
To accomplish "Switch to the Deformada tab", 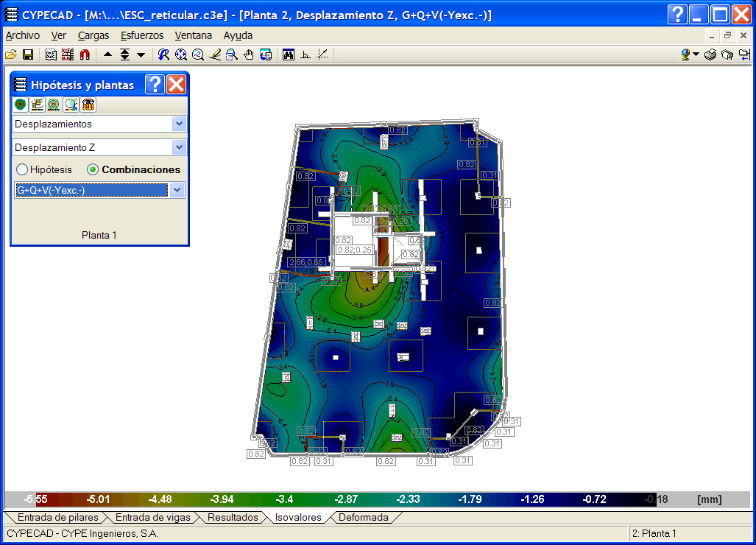I will click(x=363, y=517).
